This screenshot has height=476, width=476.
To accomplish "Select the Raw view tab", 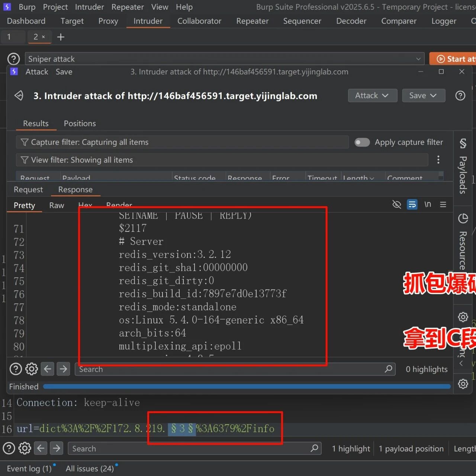I will coord(57,205).
